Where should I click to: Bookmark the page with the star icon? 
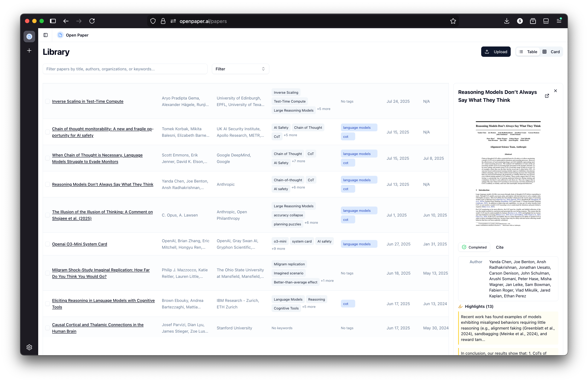453,21
